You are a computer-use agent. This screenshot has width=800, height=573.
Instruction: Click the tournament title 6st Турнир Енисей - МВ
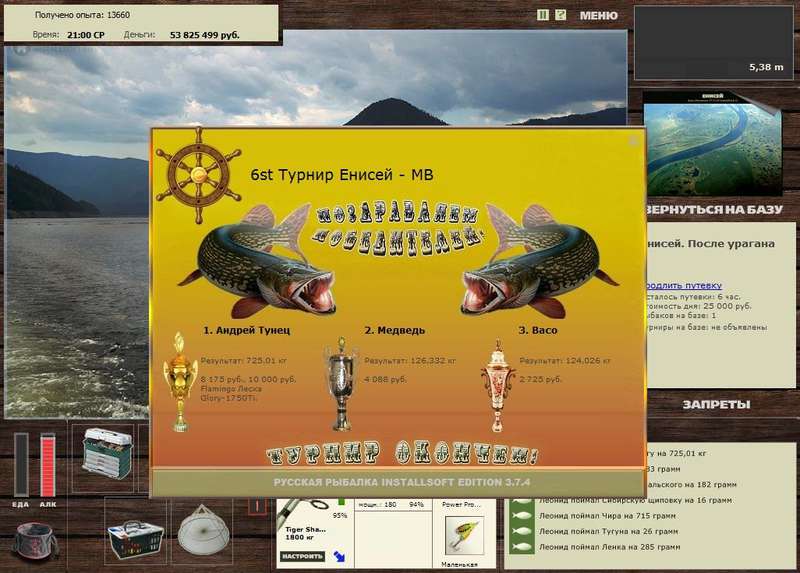coord(342,175)
